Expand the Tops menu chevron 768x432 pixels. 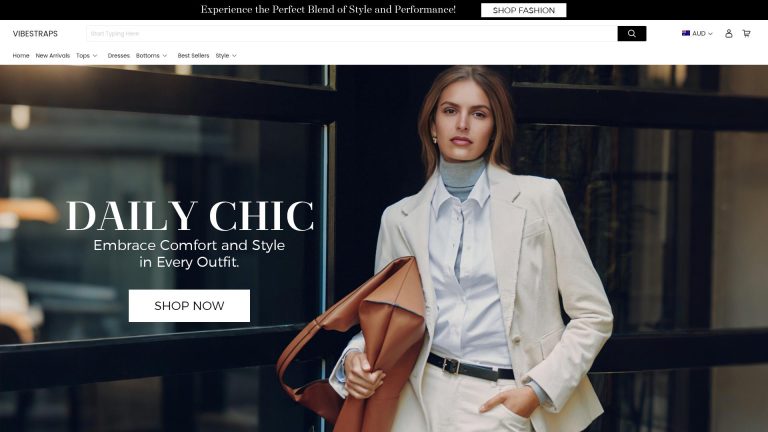click(x=95, y=56)
